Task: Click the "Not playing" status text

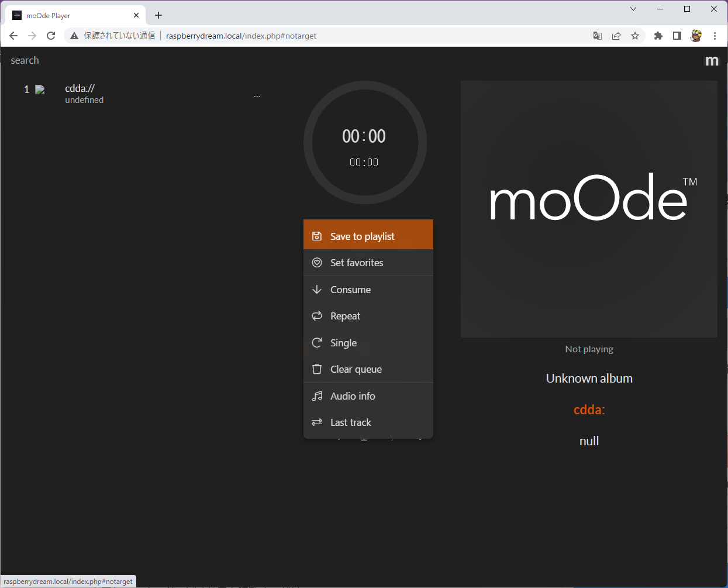Action: (x=589, y=349)
